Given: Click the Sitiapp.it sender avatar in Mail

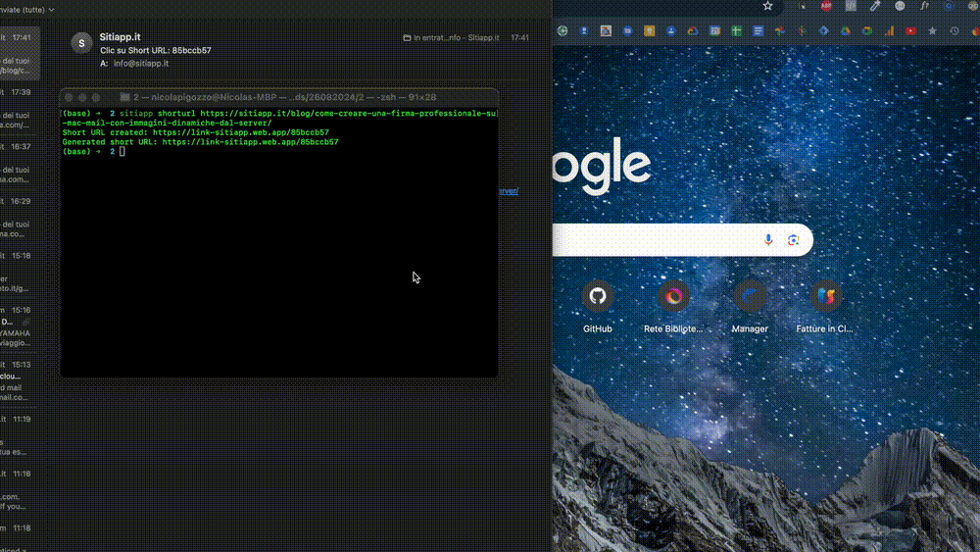Looking at the screenshot, I should click(81, 43).
